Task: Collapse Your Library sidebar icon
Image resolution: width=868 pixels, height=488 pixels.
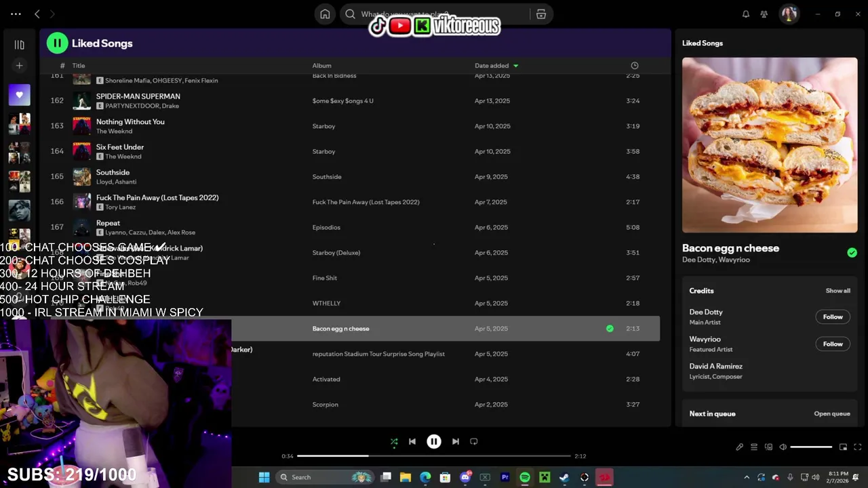Action: (19, 45)
